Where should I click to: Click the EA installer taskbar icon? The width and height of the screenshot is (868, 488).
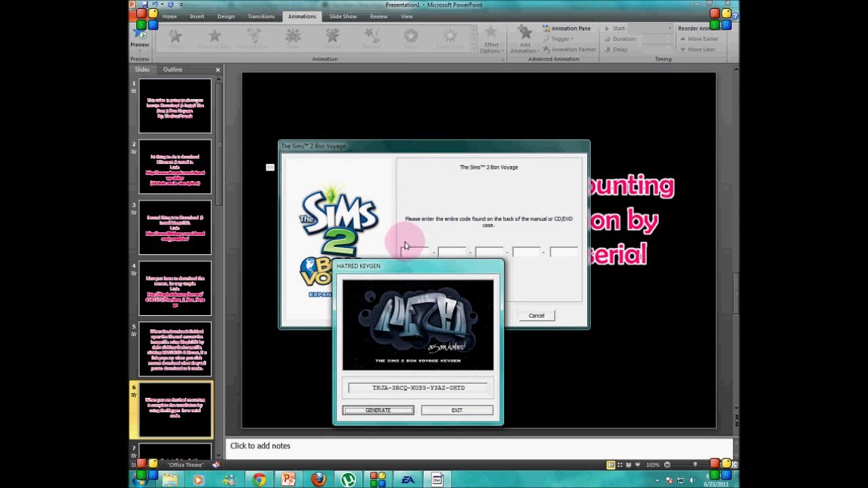pyautogui.click(x=408, y=480)
